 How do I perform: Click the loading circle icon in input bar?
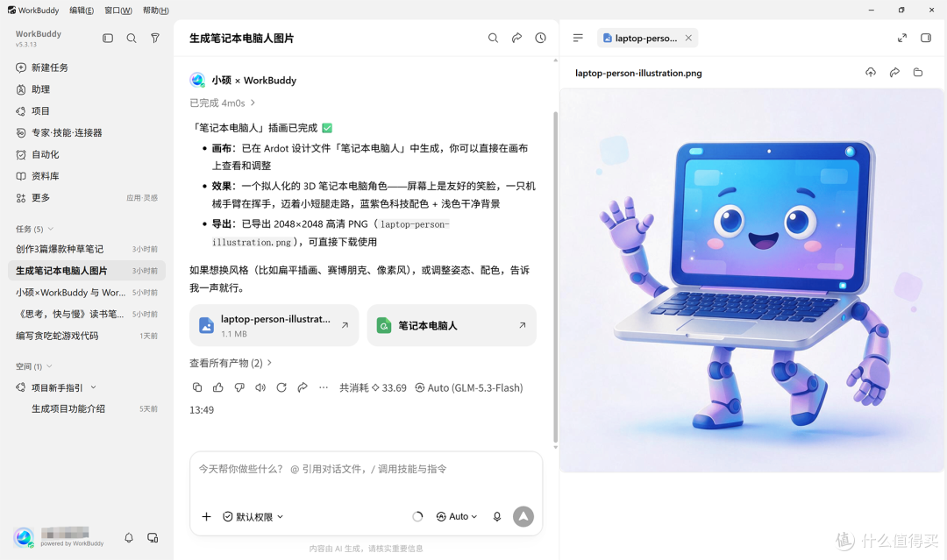coord(417,516)
